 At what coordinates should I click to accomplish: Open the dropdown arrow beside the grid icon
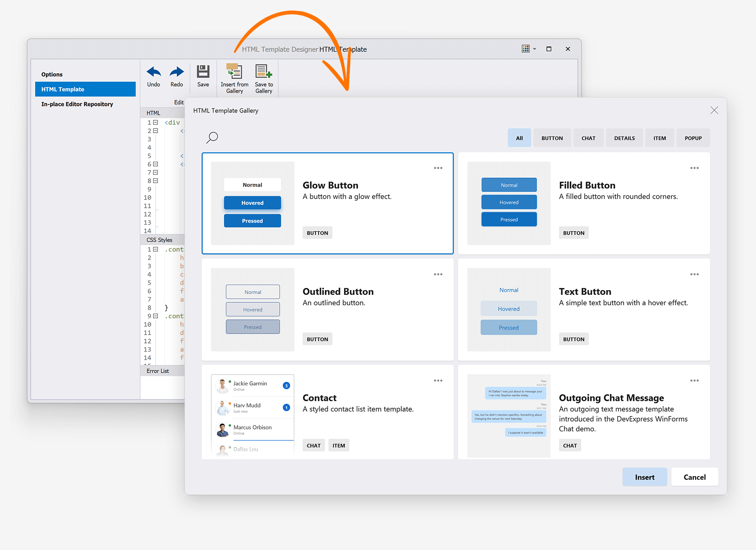click(x=534, y=48)
